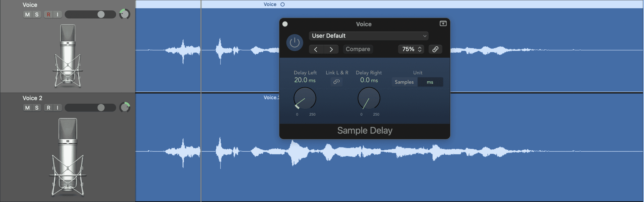644x202 pixels.
Task: Click the Voice 2 volume slider
Action: coord(90,108)
